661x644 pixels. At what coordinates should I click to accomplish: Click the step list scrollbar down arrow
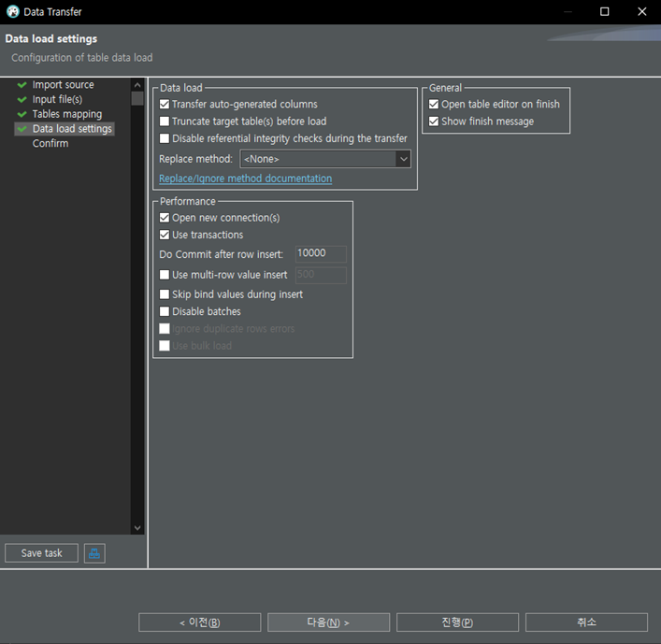coord(137,528)
